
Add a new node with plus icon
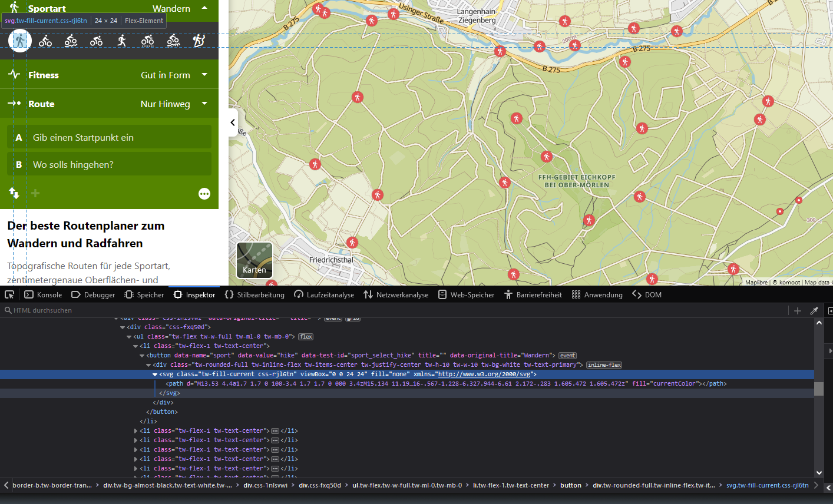(x=798, y=310)
